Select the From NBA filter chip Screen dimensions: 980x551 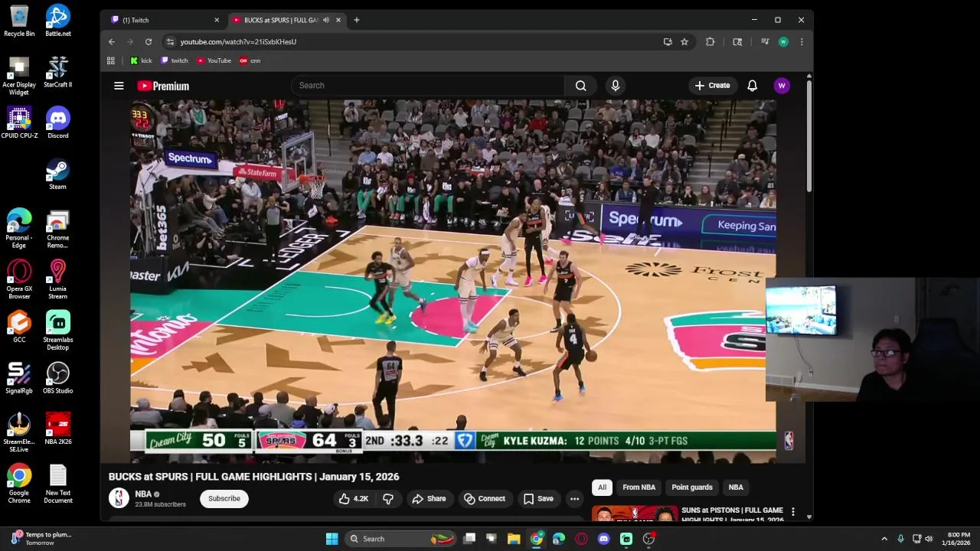[x=639, y=487]
